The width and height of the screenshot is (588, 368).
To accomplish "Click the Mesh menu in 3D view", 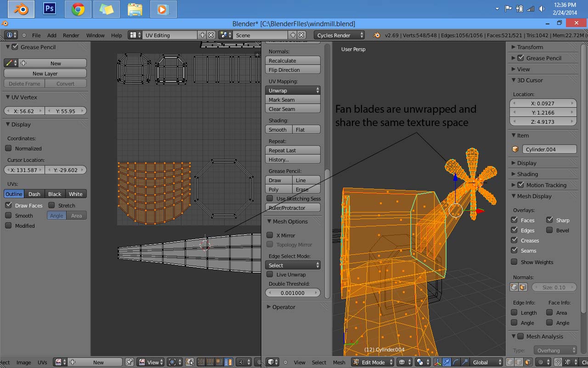I will pyautogui.click(x=339, y=362).
